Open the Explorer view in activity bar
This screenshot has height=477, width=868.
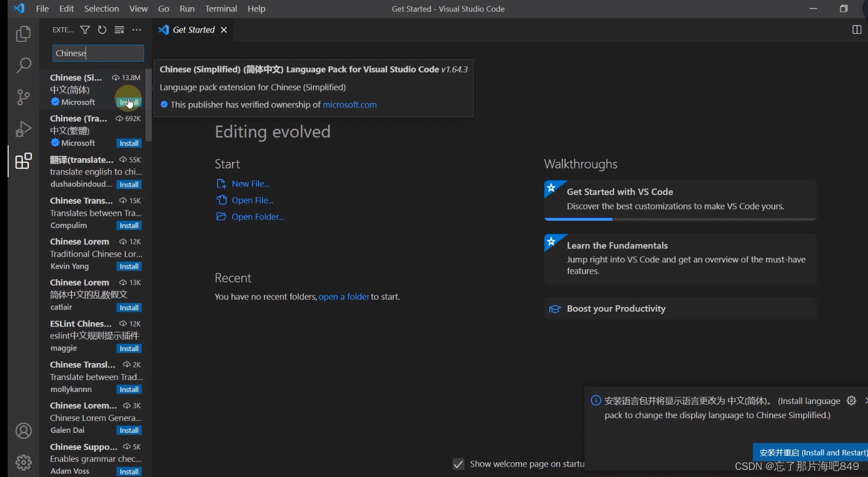point(23,34)
